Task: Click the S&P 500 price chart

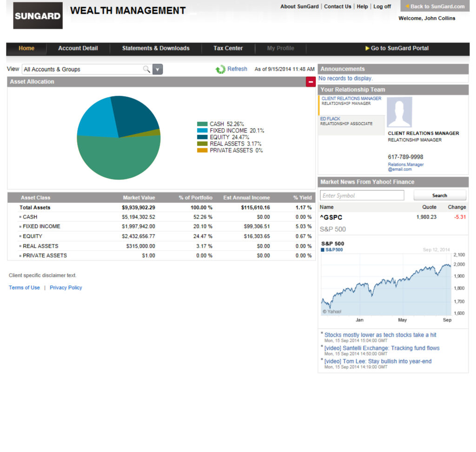Action: tap(386, 285)
